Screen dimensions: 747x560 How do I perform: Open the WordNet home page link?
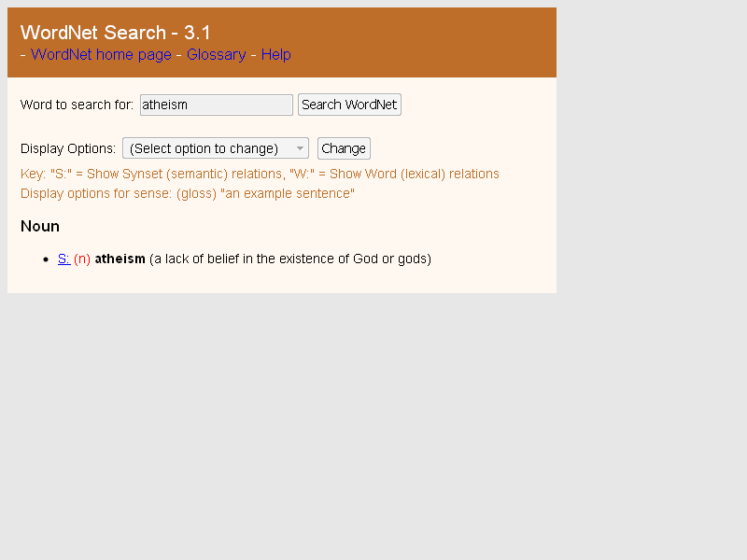pyautogui.click(x=101, y=55)
